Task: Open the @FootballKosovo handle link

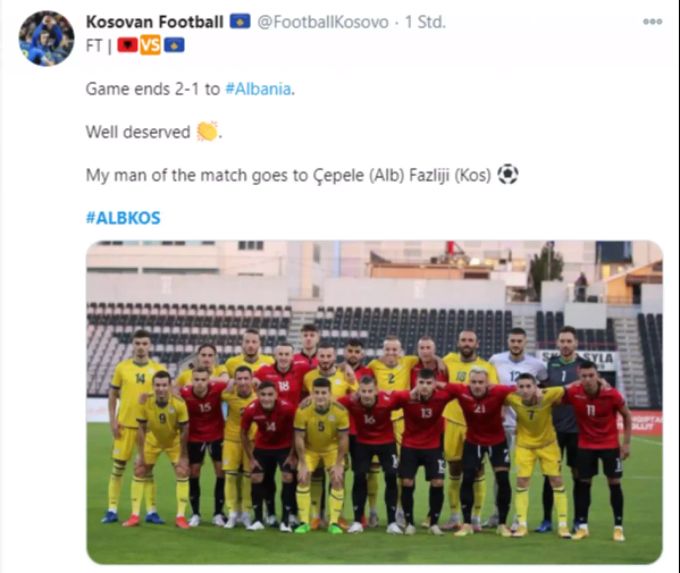Action: (323, 22)
